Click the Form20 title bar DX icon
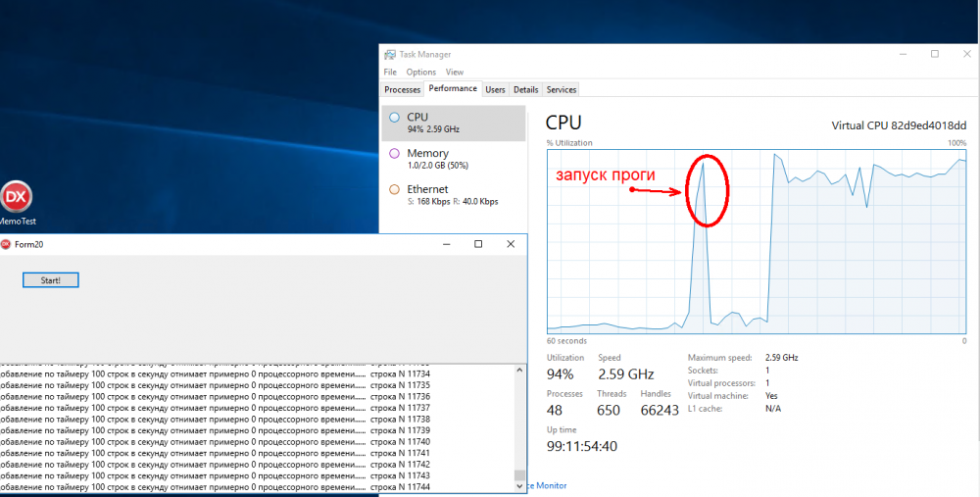Image resolution: width=980 pixels, height=497 pixels. [6, 244]
